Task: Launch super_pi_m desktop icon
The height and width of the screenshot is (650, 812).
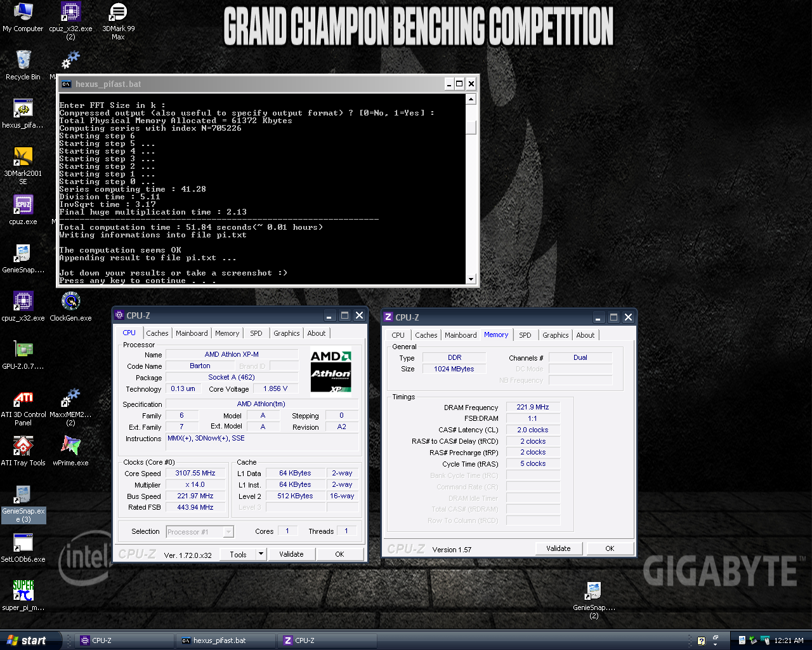Action: tap(23, 596)
